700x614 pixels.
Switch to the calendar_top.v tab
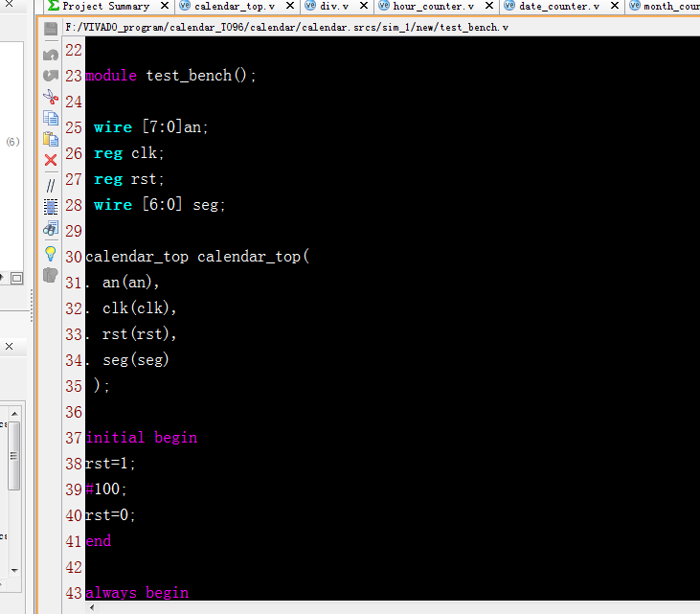click(234, 7)
